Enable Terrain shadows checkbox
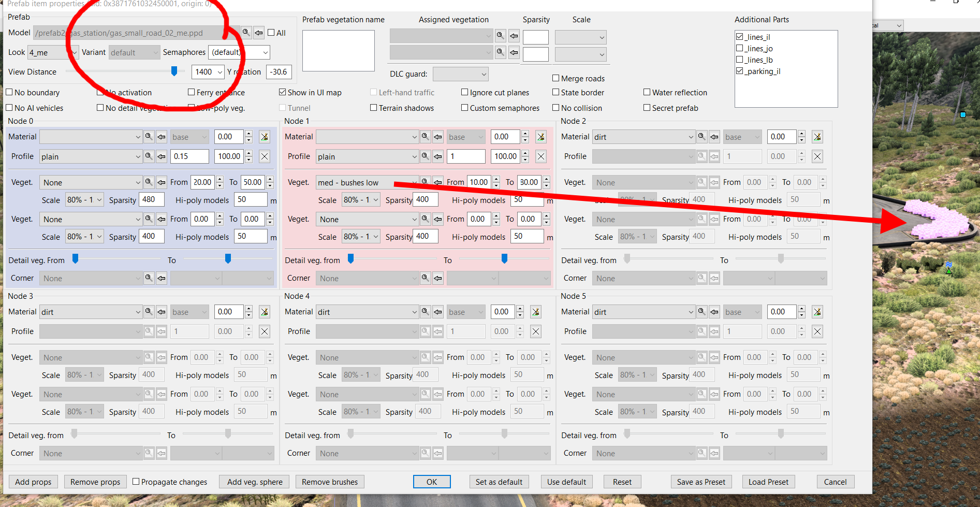 373,108
